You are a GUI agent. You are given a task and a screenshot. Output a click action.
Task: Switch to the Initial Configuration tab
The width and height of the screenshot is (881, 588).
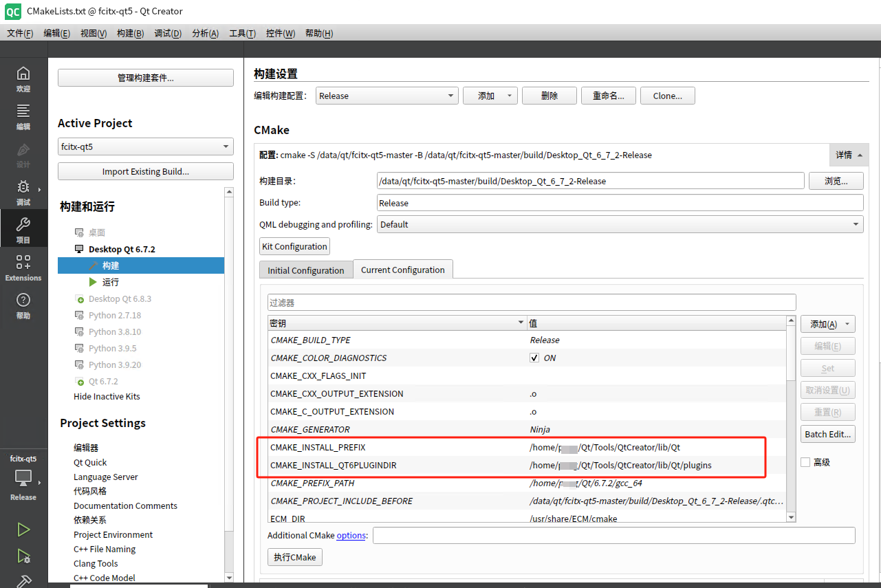click(x=306, y=270)
